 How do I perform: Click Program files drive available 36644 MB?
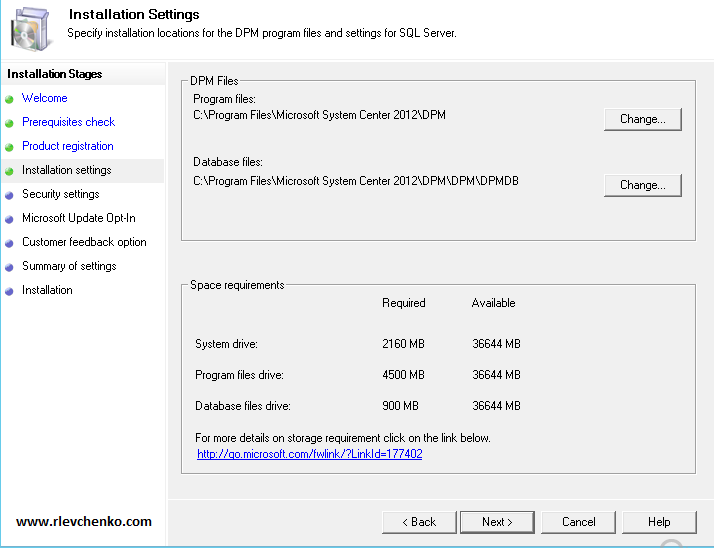[496, 375]
